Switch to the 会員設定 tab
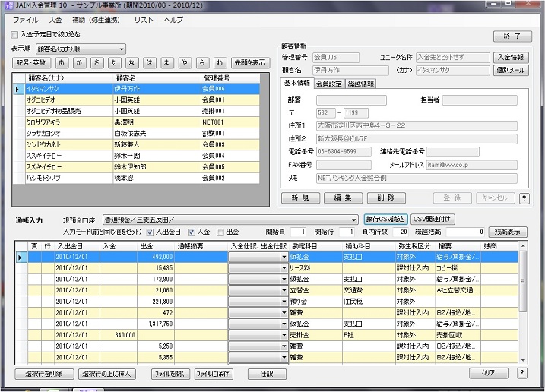This screenshot has width=545, height=392. coord(329,84)
